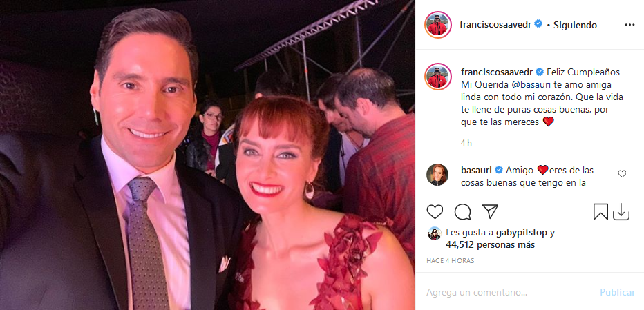Image resolution: width=644 pixels, height=310 pixels.
Task: Share post via paper plane icon
Action: 490,211
